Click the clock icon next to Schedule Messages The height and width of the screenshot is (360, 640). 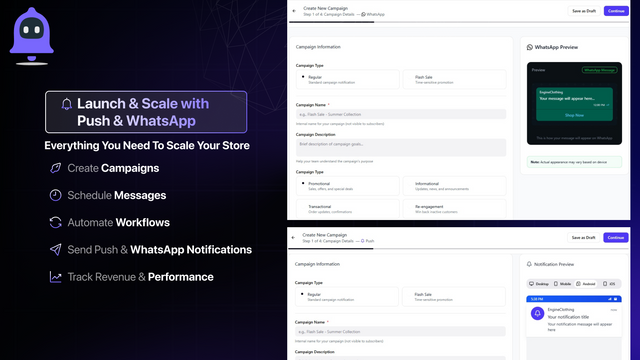(56, 195)
